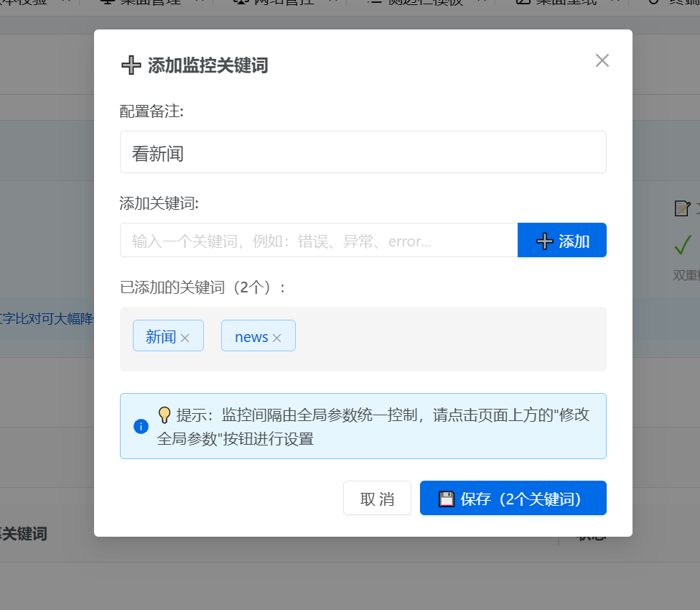Click the plus icon inside the 添加 button
The height and width of the screenshot is (610, 700).
(x=545, y=240)
